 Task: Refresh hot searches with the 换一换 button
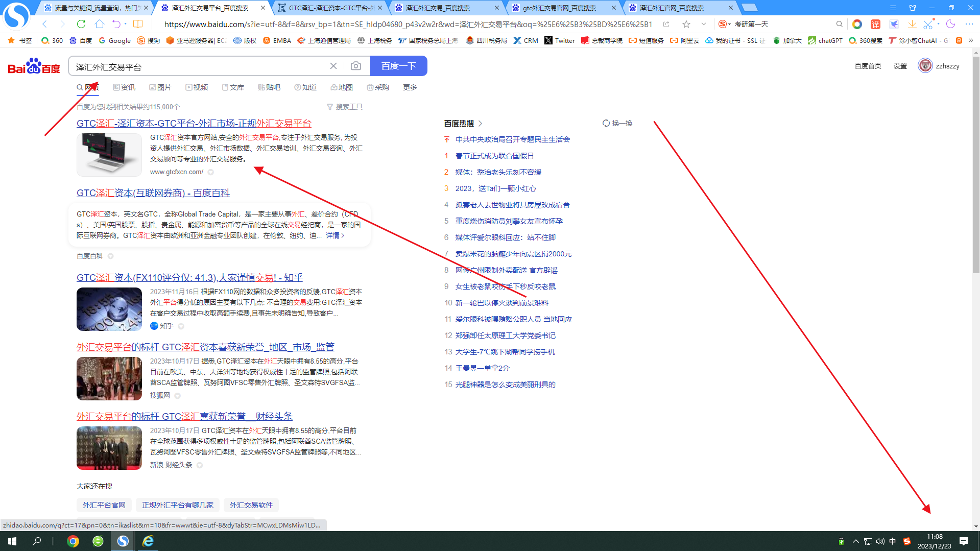617,123
